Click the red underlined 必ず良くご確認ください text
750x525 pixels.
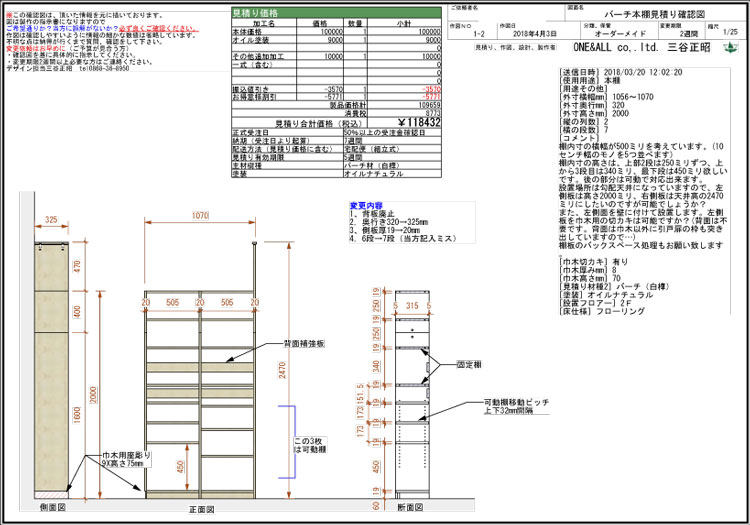pos(159,29)
